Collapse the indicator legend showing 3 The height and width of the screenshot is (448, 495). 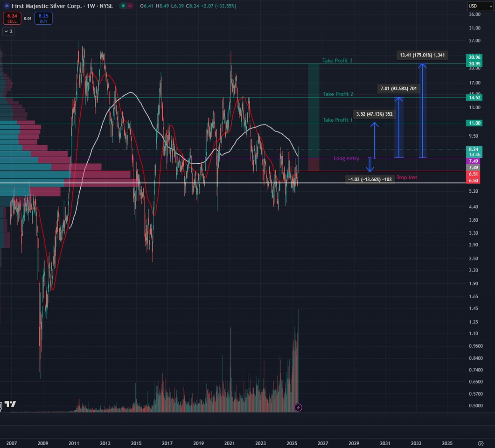point(8,31)
